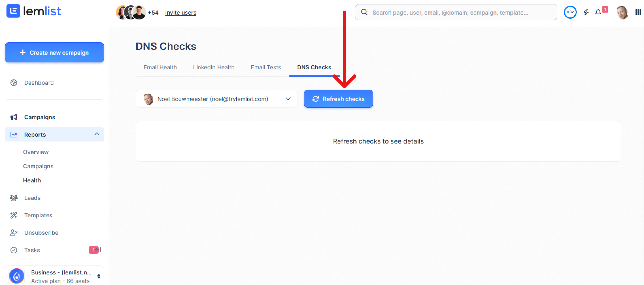Click the search magnifier icon
This screenshot has width=644, height=285.
[x=364, y=12]
